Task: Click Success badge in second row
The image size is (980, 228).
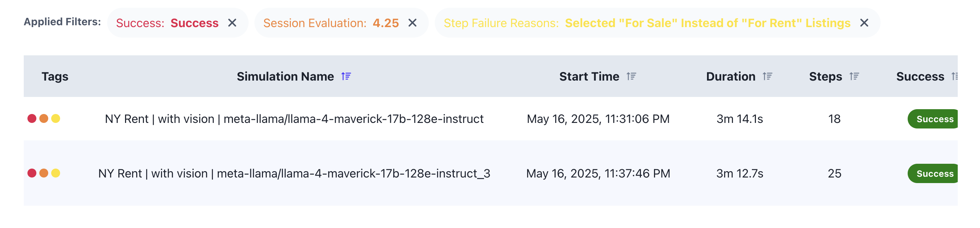Action: click(x=933, y=173)
